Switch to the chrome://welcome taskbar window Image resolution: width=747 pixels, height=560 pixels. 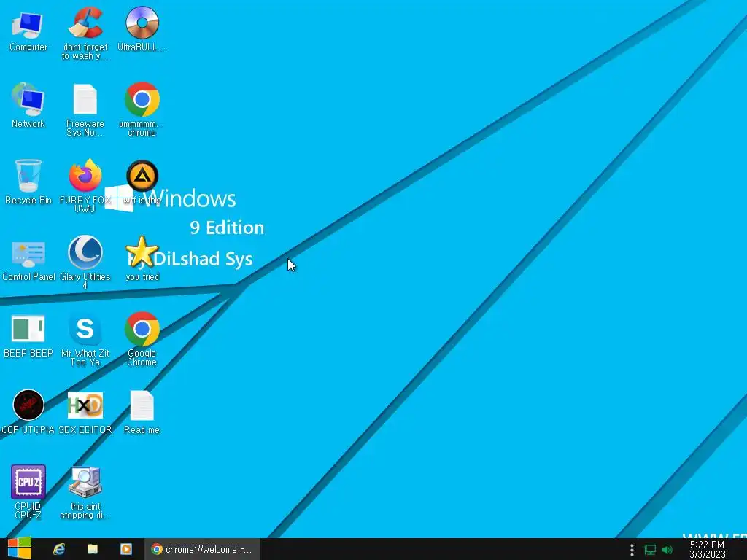(x=202, y=549)
